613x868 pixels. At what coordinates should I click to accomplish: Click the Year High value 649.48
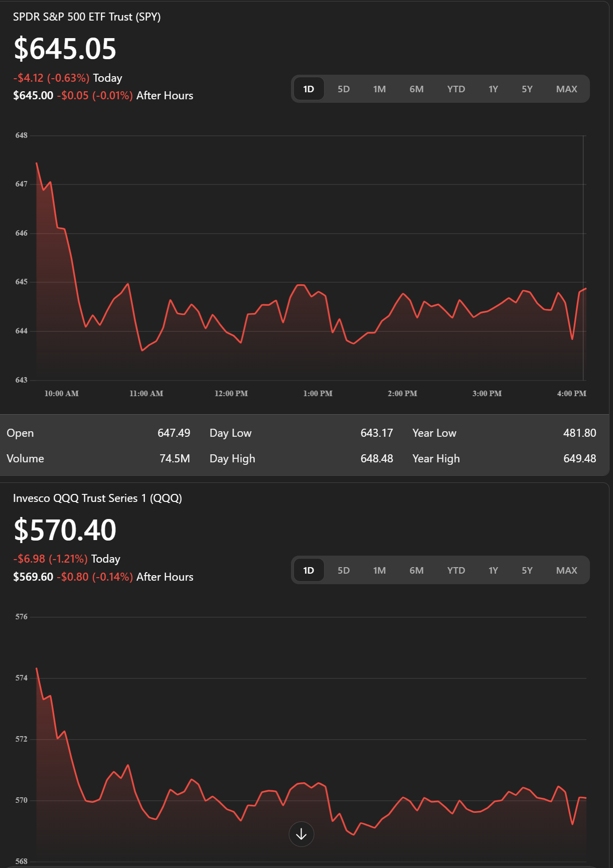[580, 458]
